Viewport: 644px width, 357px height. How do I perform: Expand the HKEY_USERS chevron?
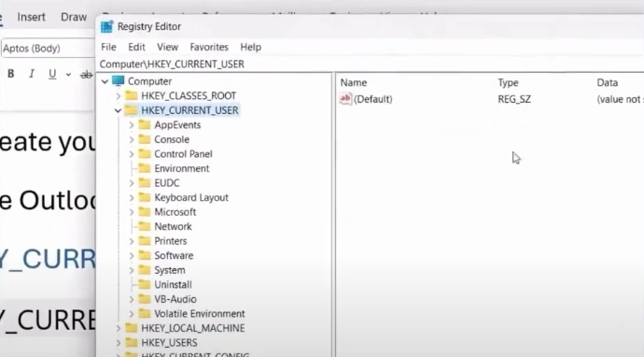[119, 343]
